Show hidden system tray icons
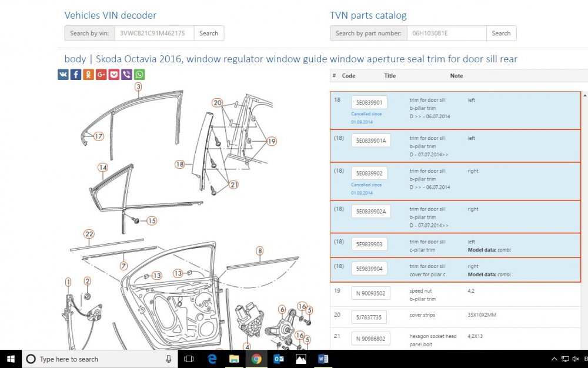This screenshot has height=368, width=588. coord(554,359)
